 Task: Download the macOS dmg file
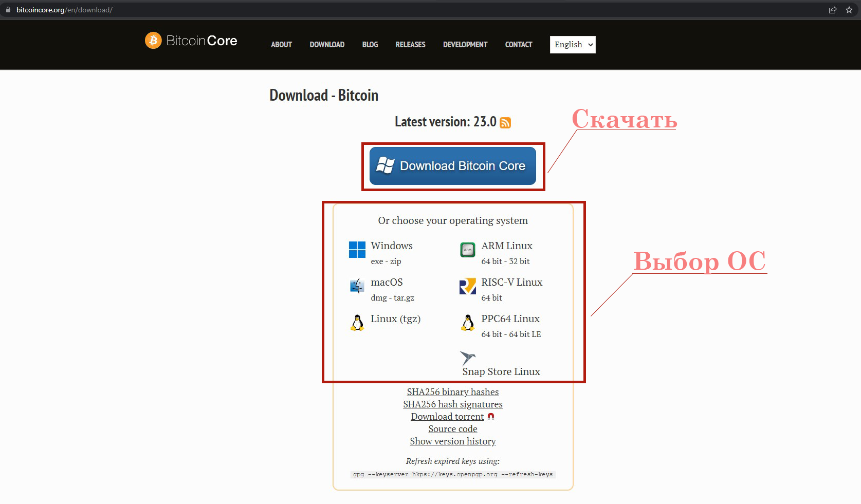[379, 298]
